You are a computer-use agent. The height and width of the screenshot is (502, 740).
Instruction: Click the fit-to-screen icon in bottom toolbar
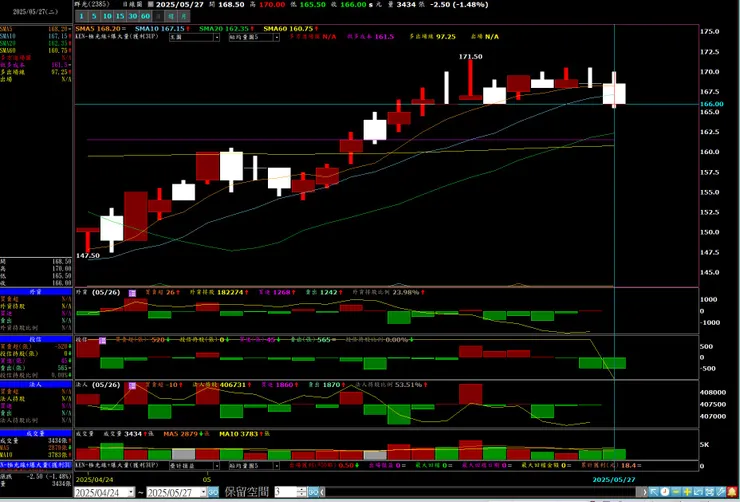(x=709, y=492)
